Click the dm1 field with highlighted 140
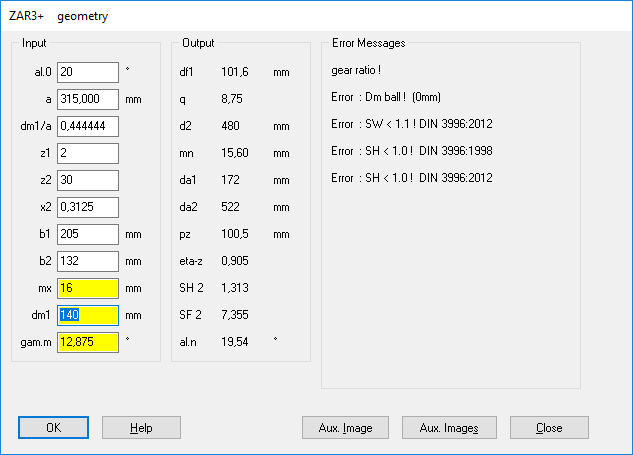Screen dimensions: 633x455 click(88, 315)
